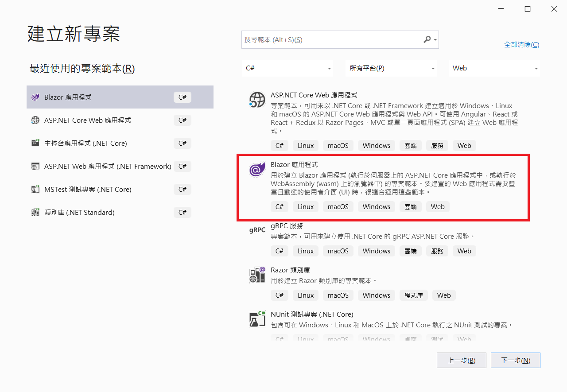Select Blazor 應用程式 in recent templates
The width and height of the screenshot is (567, 392).
(120, 97)
